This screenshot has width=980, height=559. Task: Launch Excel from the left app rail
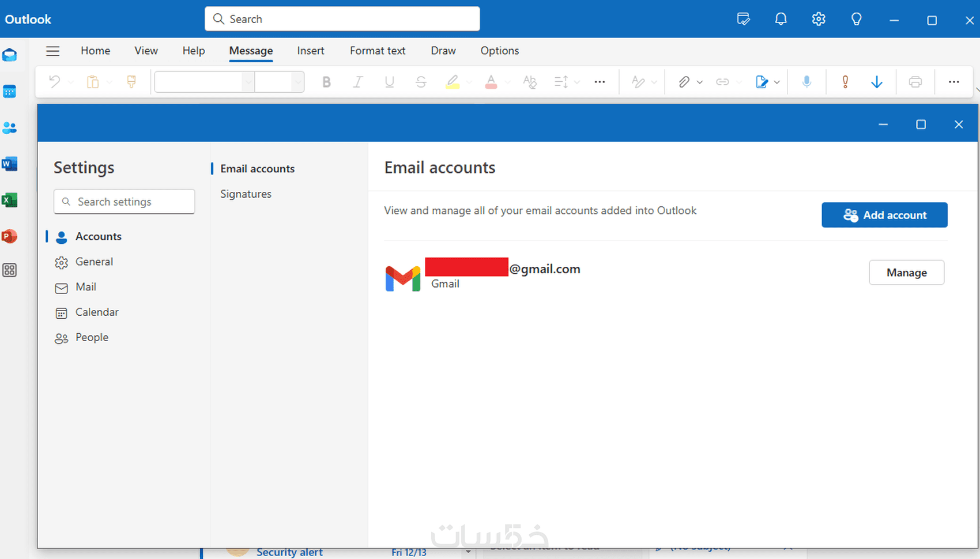(10, 200)
